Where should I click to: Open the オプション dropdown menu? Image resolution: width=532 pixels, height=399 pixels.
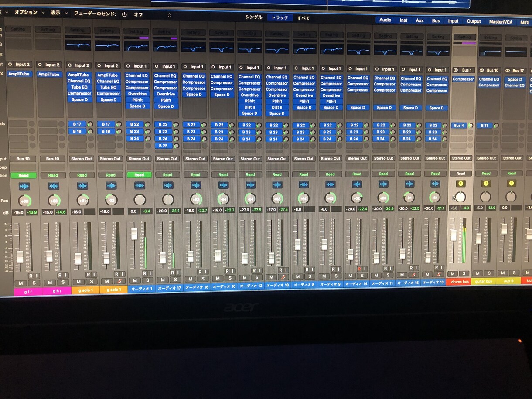29,13
